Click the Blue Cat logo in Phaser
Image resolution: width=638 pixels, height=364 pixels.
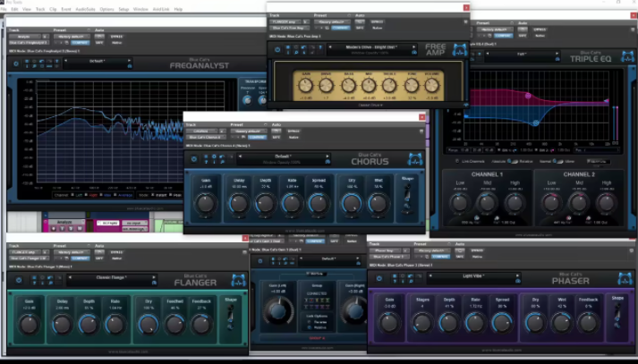625,279
